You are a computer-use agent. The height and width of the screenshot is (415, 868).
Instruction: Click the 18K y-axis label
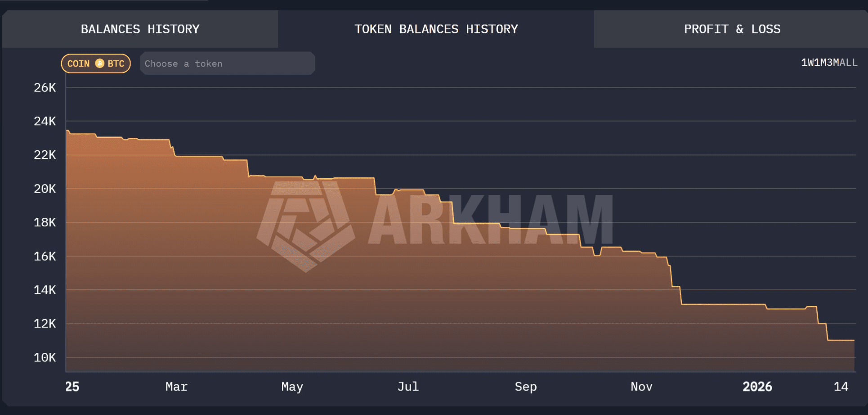[x=45, y=222]
